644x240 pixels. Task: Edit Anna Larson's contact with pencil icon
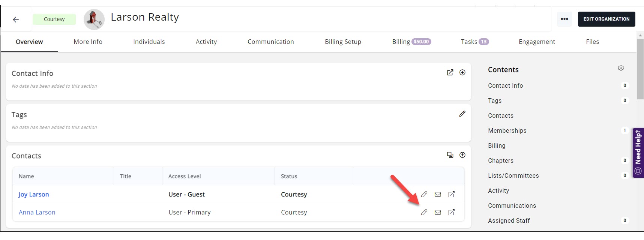point(424,212)
